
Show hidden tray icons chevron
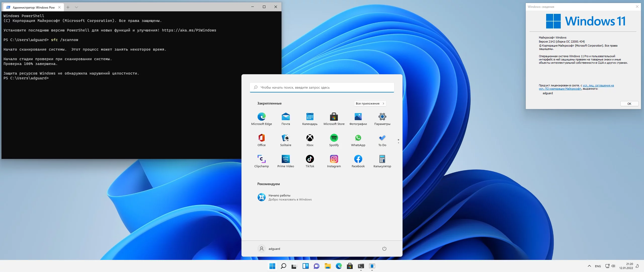pos(589,266)
